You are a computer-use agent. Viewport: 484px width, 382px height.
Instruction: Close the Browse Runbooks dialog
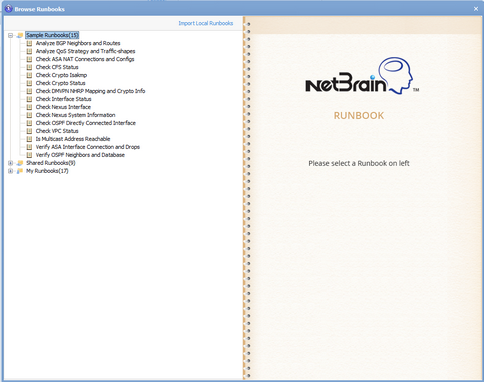(x=476, y=9)
